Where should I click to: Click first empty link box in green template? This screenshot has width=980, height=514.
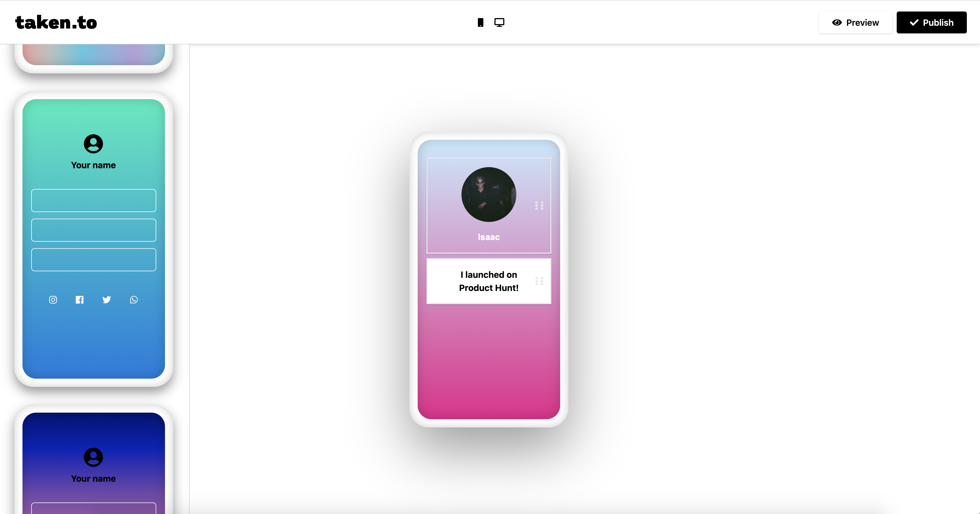(93, 201)
